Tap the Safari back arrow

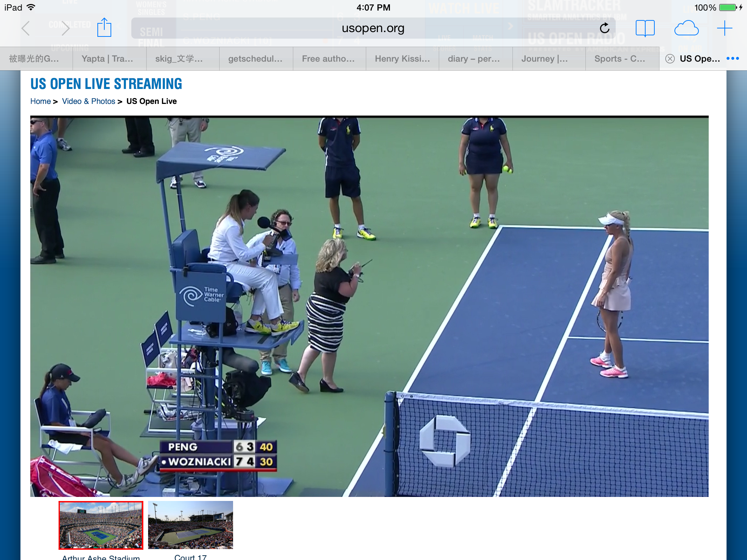(26, 28)
